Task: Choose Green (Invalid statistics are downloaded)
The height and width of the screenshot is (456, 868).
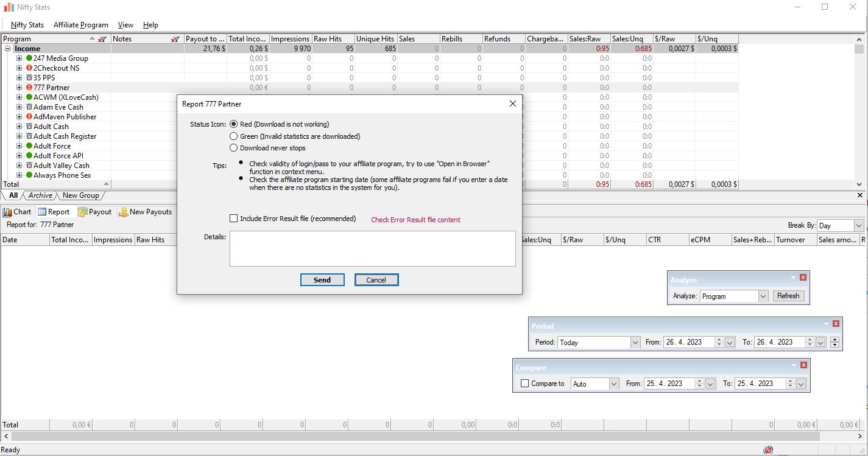Action: tap(233, 136)
